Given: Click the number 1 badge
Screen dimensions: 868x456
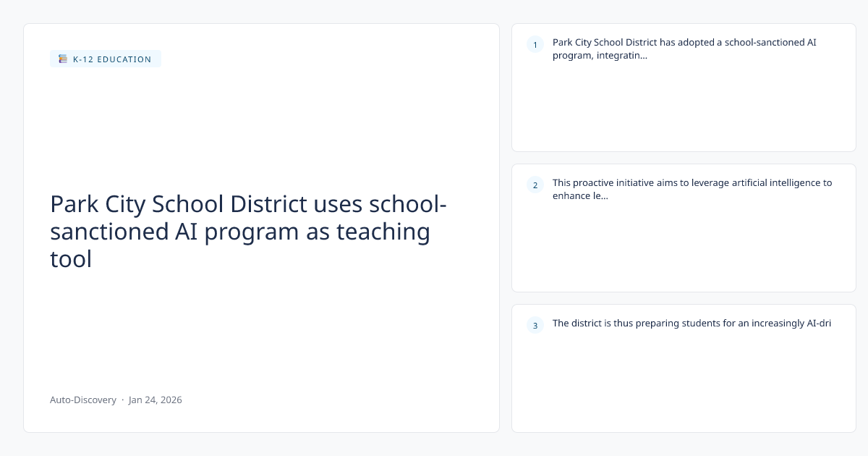Looking at the screenshot, I should [x=535, y=45].
